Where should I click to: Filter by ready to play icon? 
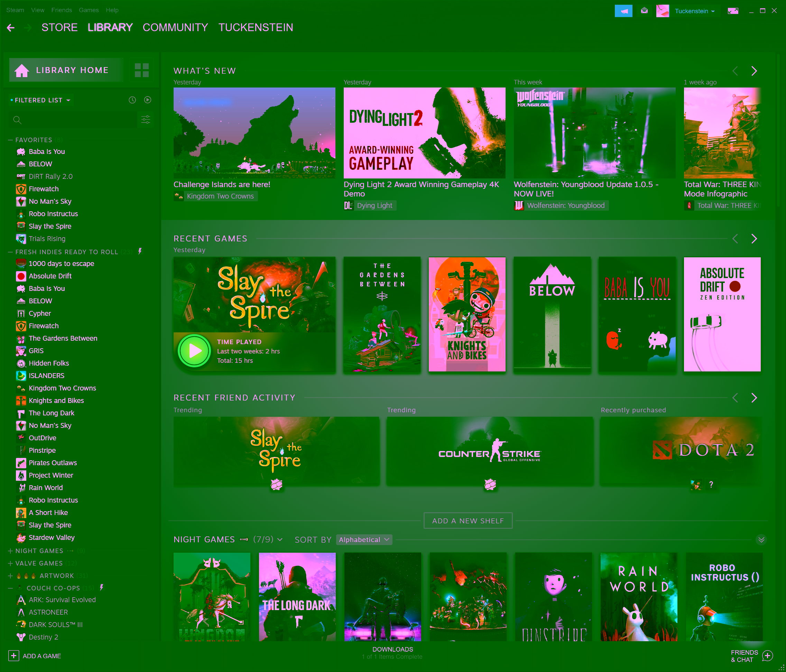(x=148, y=100)
